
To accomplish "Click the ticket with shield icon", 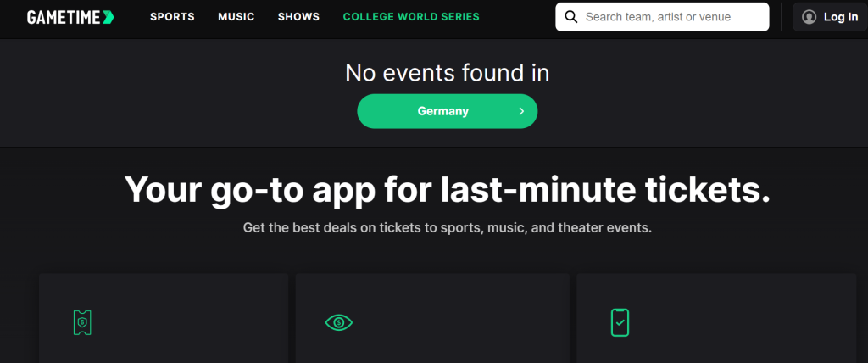I will coord(81,322).
